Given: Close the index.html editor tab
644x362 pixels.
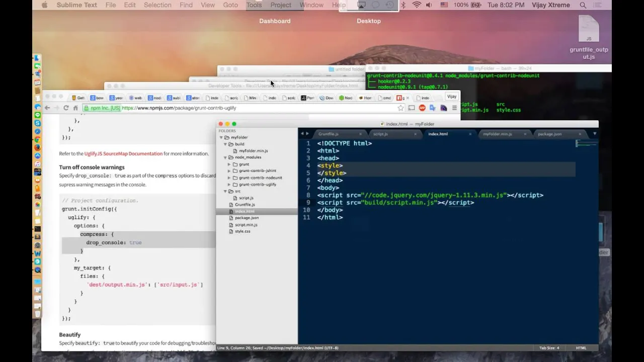Looking at the screenshot, I should point(470,134).
